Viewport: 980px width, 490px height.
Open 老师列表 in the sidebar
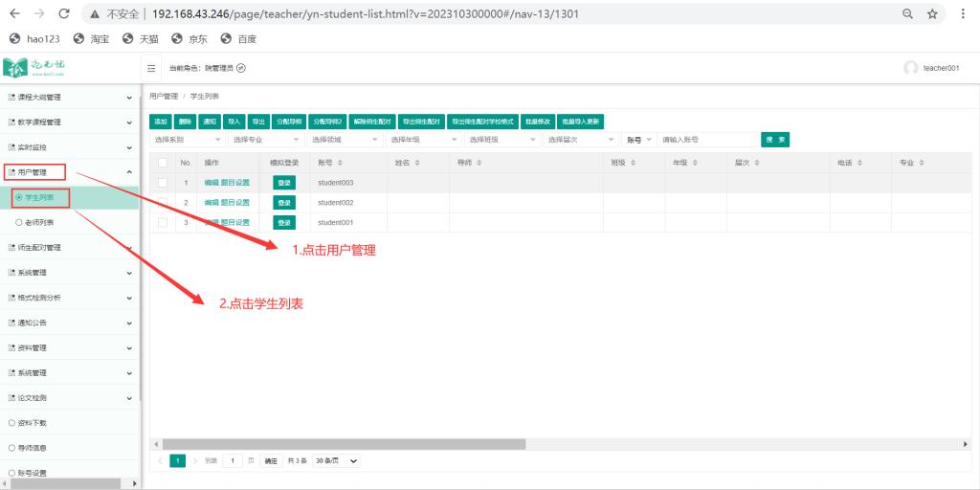coord(39,222)
